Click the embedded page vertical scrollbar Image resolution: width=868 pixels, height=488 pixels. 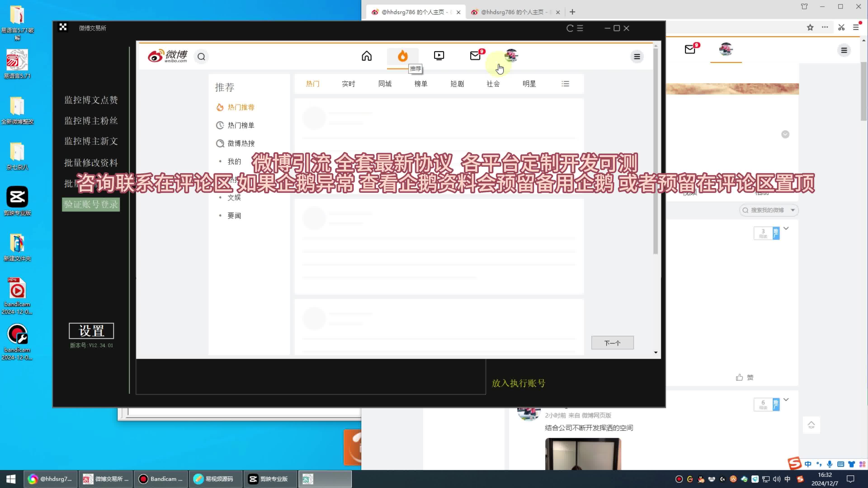coord(655,152)
